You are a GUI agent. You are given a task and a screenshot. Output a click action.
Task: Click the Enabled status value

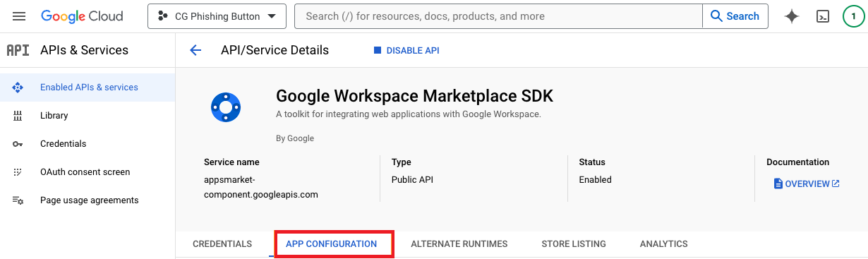point(595,180)
